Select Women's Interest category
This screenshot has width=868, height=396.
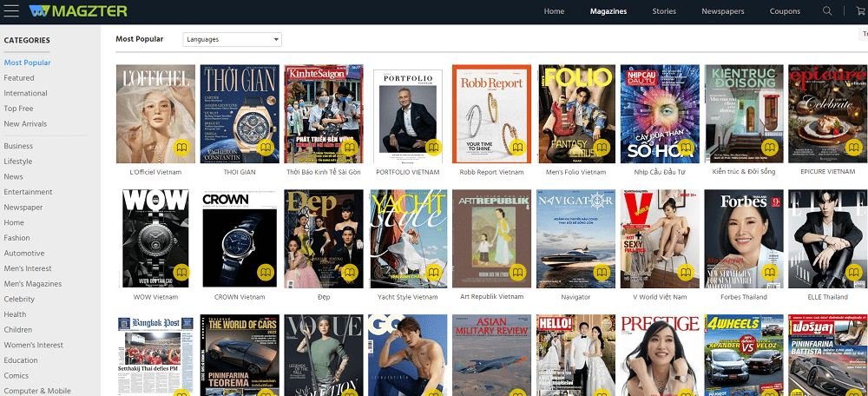click(x=34, y=345)
